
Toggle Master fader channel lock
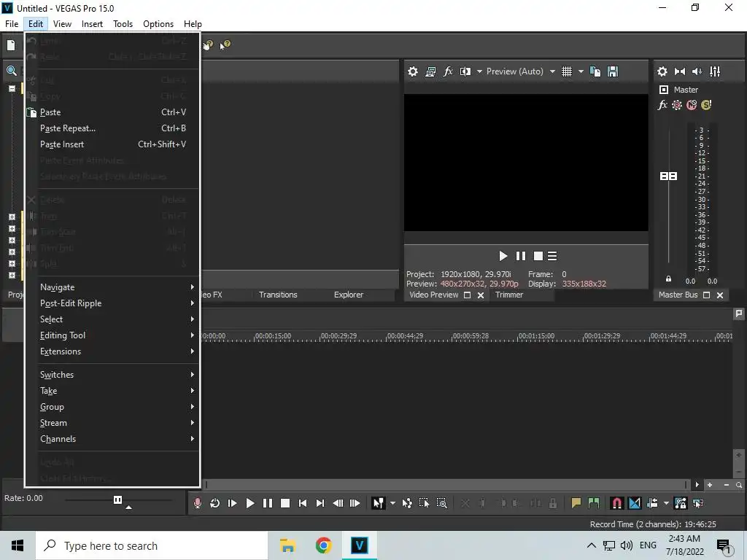tap(668, 279)
